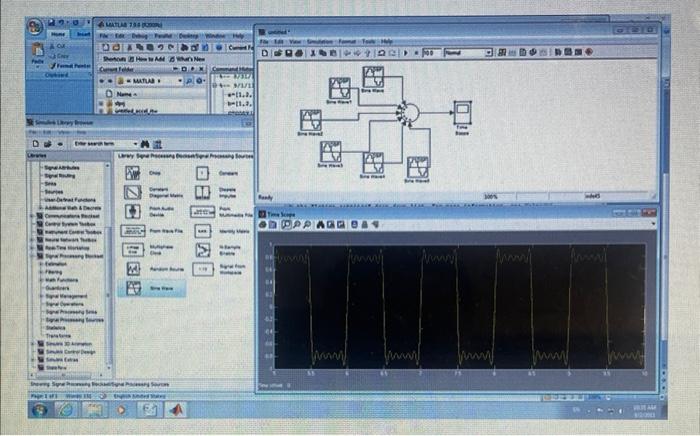The image size is (700, 436).
Task: Click the Insert tab in Word ribbon
Action: point(83,34)
